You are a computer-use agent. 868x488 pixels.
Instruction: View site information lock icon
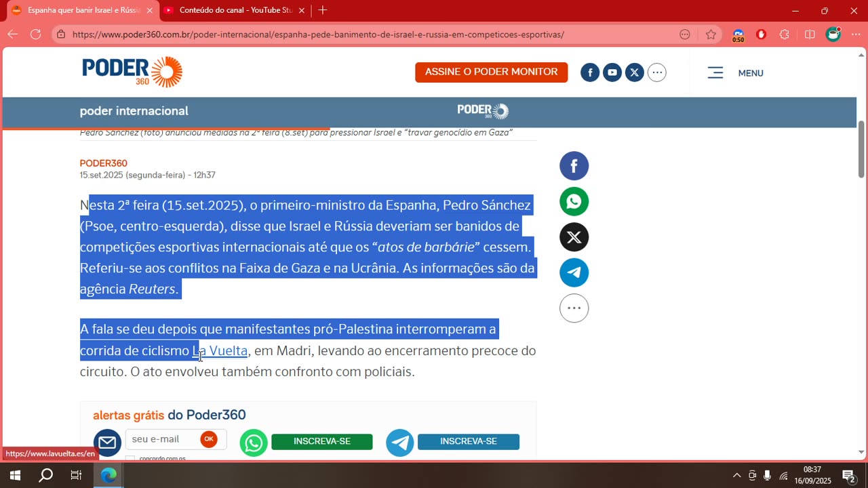click(61, 34)
